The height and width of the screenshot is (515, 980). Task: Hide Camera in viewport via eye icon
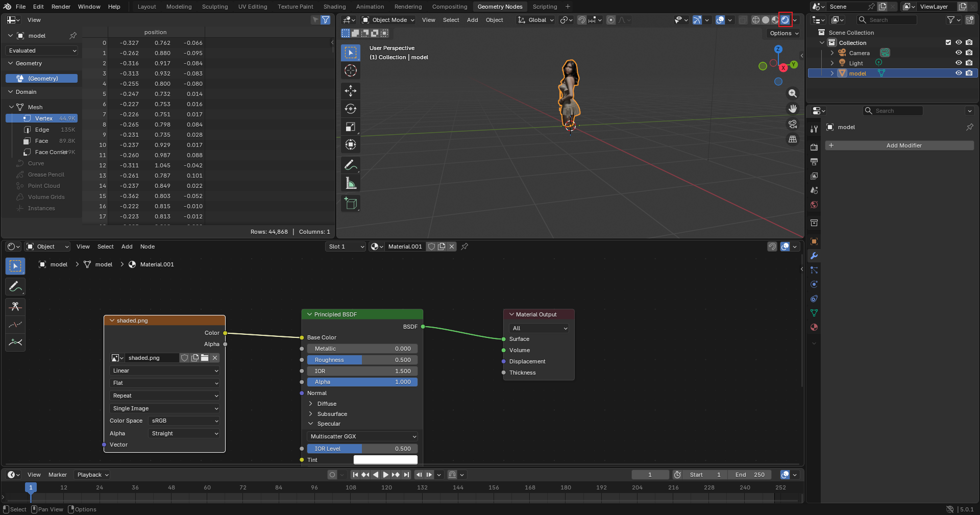(x=959, y=53)
